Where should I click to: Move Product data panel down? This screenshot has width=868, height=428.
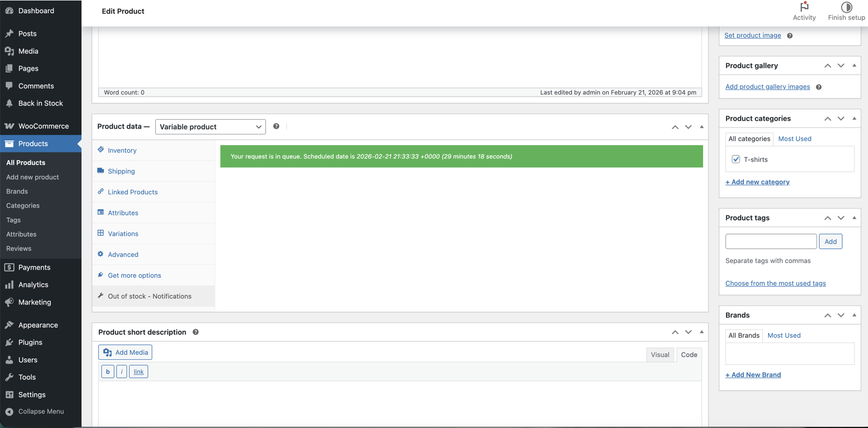[688, 127]
